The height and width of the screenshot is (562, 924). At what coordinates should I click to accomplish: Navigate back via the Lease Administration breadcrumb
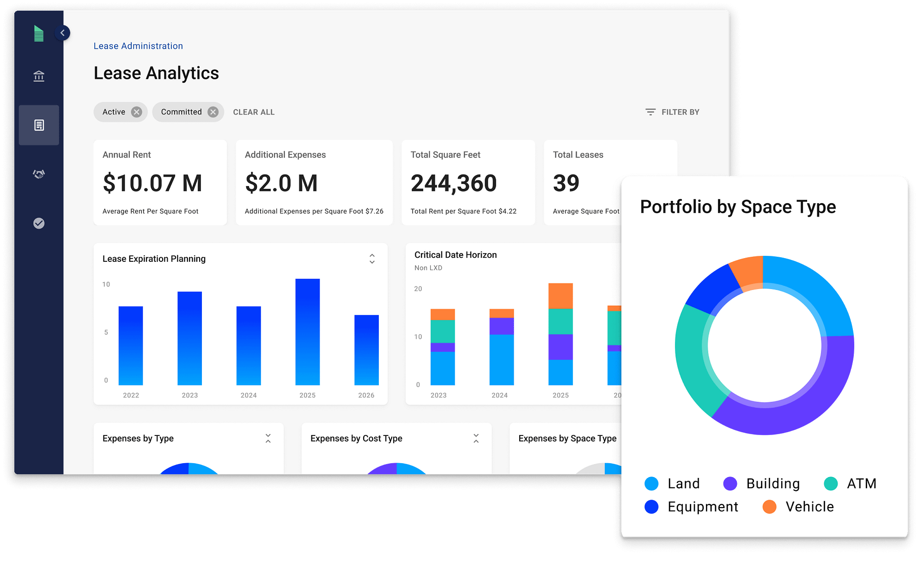138,46
